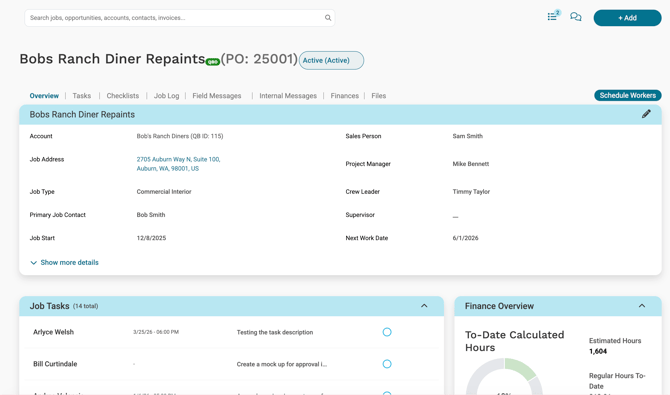Click the Schedule Workers button
The width and height of the screenshot is (670, 395).
click(628, 95)
